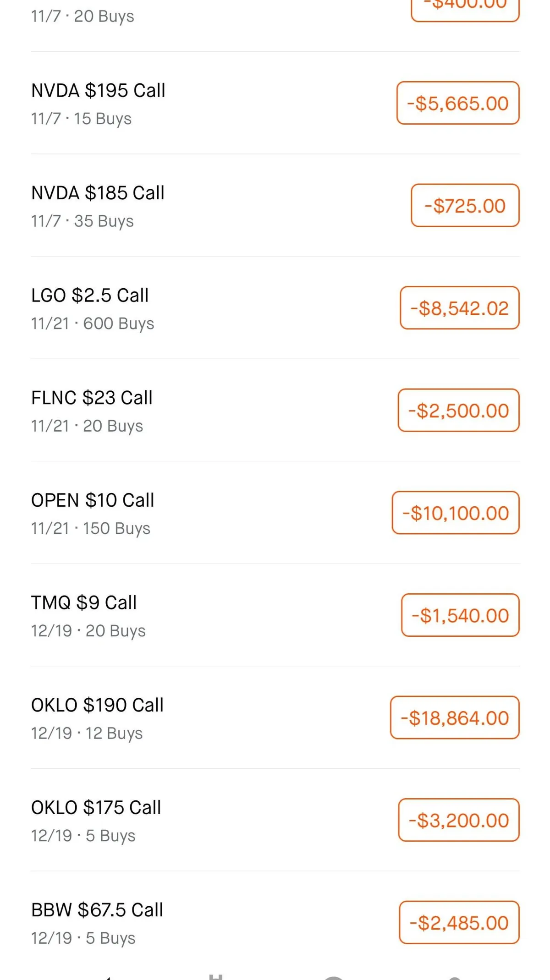Image resolution: width=550 pixels, height=980 pixels.
Task: Click the -$2,500.00 value button
Action: coord(458,411)
